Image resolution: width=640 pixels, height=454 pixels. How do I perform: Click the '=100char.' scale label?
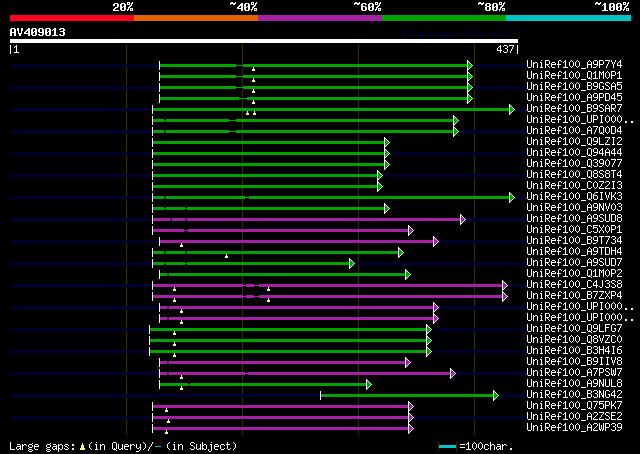486,446
